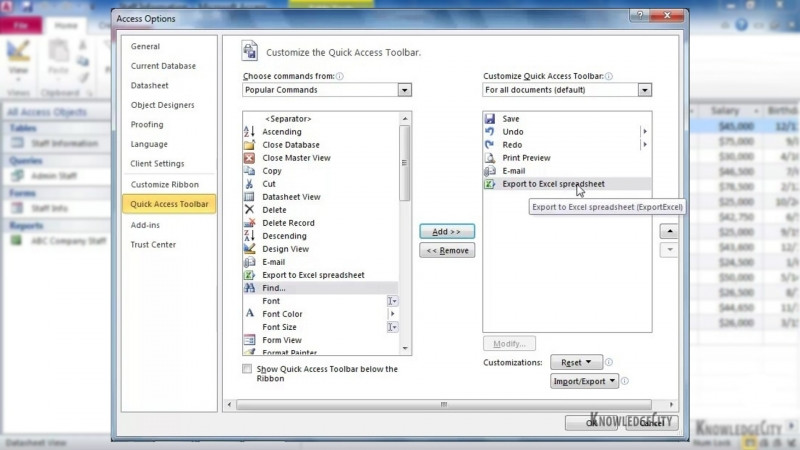Viewport: 800px width, 450px height.
Task: Click the Find binoculars icon
Action: [x=249, y=288]
